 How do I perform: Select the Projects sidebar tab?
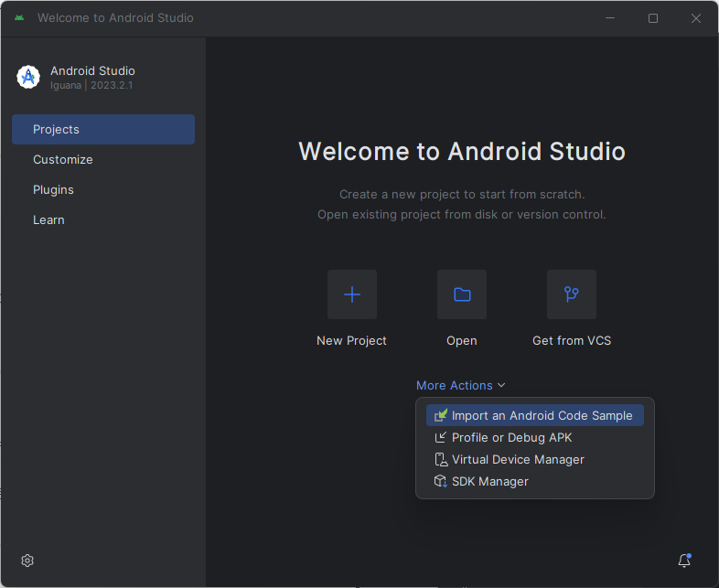tap(103, 129)
